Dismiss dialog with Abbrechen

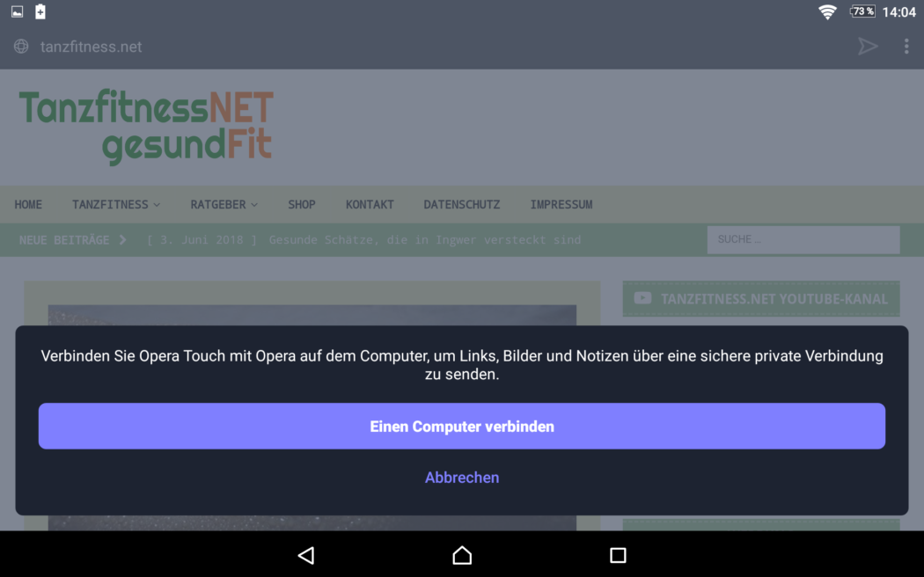tap(462, 478)
